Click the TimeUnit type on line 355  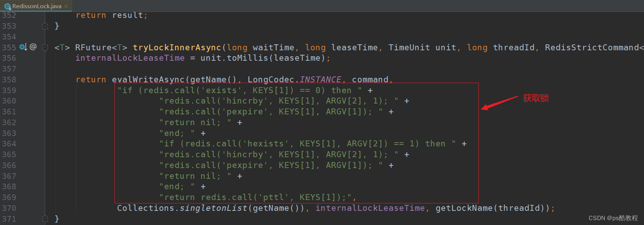pyautogui.click(x=409, y=48)
